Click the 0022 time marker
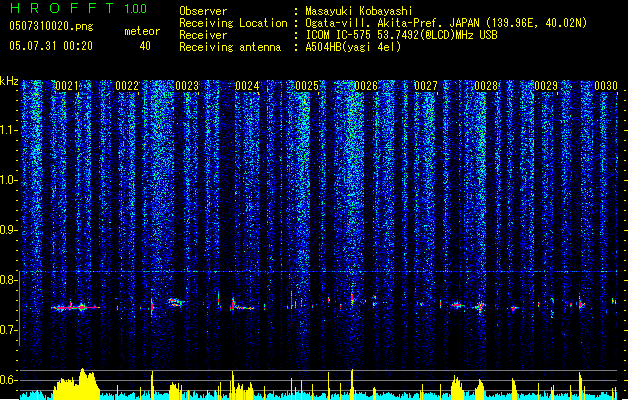Image resolution: width=629 pixels, height=400 pixels. point(127,86)
